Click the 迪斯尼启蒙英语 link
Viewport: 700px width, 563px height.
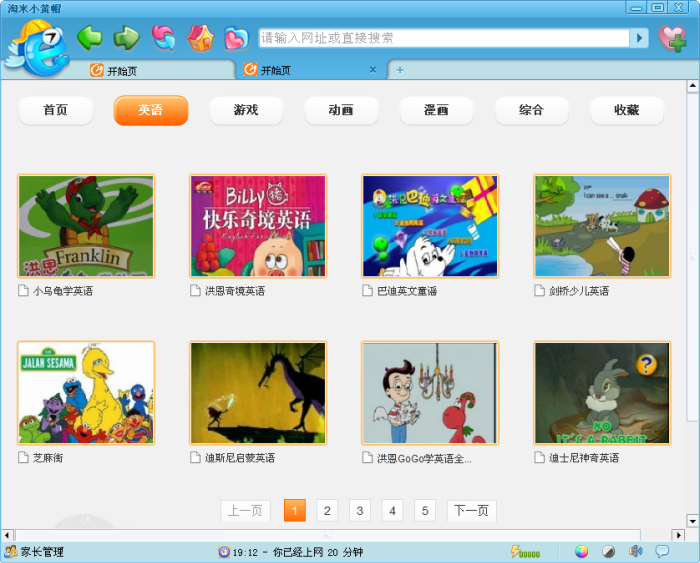tap(240, 458)
